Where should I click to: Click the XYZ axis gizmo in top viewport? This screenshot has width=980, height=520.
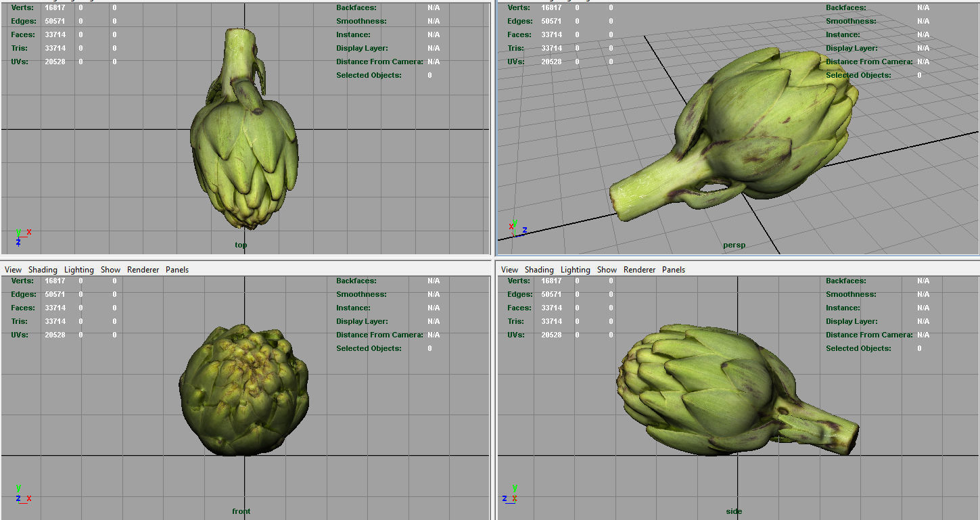click(23, 237)
